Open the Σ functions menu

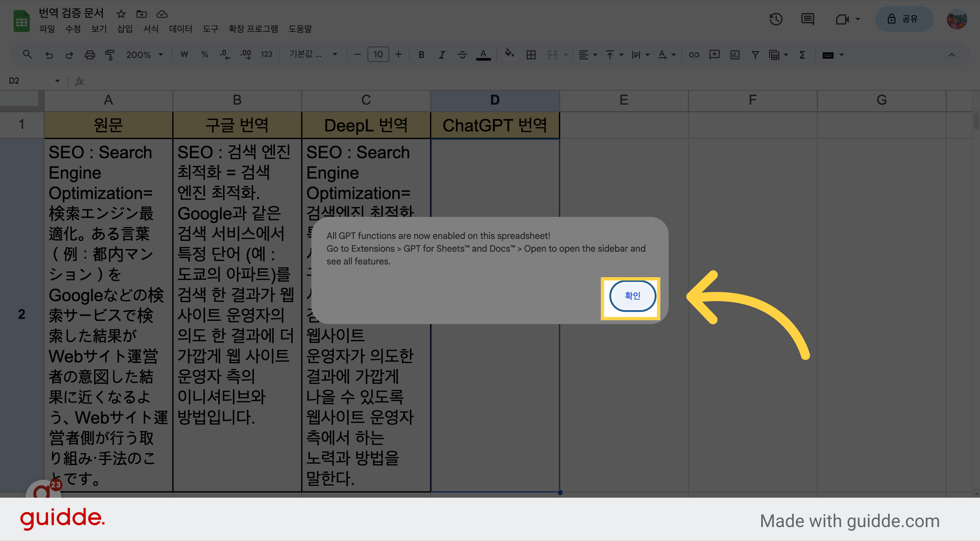tap(802, 55)
